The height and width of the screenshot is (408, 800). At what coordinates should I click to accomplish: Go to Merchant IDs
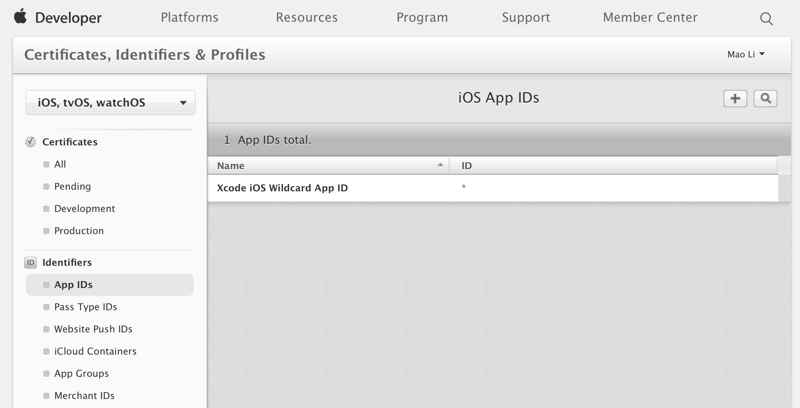(84, 396)
